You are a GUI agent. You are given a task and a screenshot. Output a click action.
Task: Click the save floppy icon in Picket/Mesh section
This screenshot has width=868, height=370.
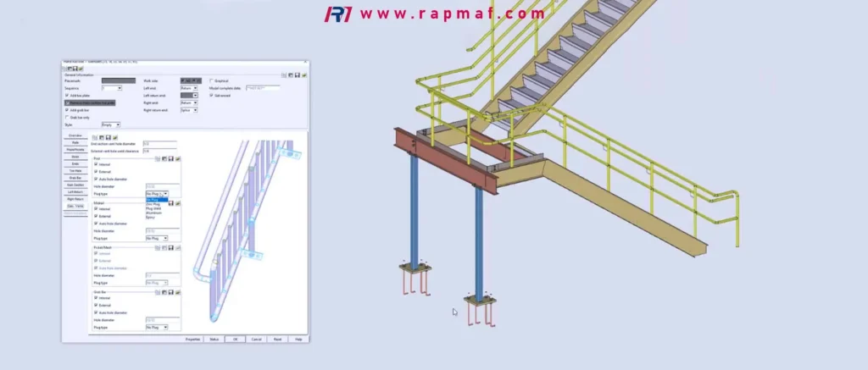pyautogui.click(x=171, y=248)
